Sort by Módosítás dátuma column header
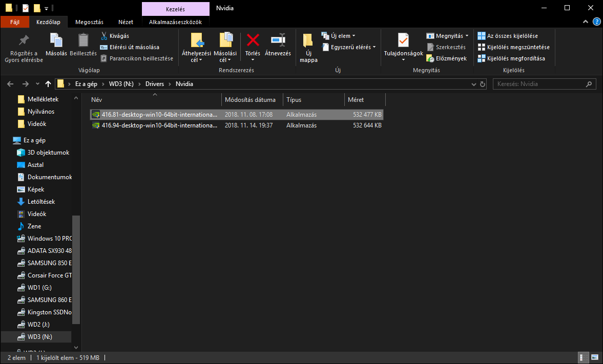Image resolution: width=603 pixels, height=364 pixels. (x=252, y=99)
